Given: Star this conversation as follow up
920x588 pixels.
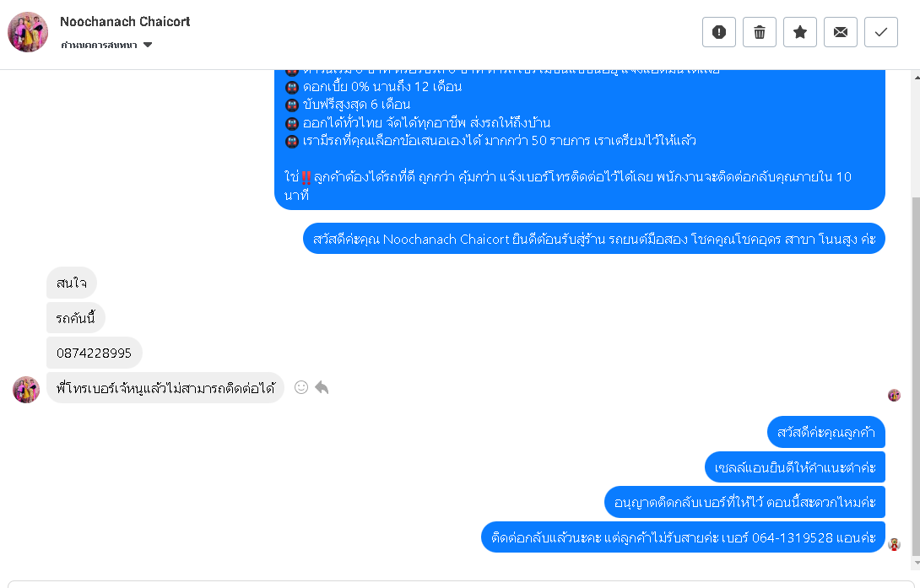Looking at the screenshot, I should tap(800, 32).
